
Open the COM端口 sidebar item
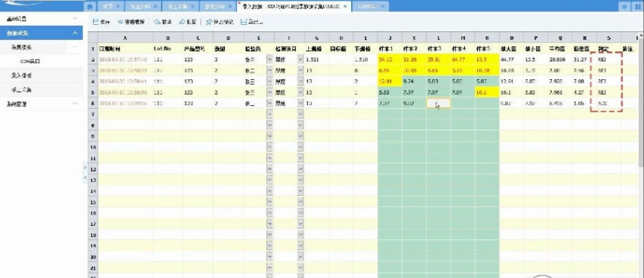[x=29, y=61]
